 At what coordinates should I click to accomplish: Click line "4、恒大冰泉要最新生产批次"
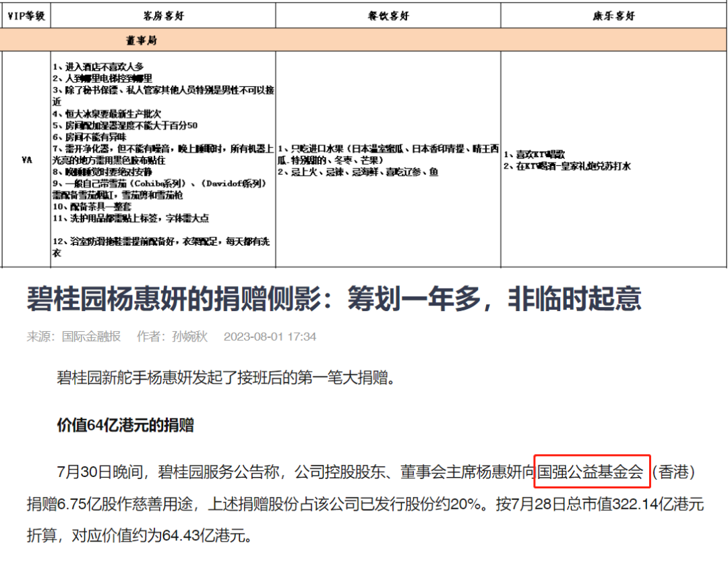107,114
